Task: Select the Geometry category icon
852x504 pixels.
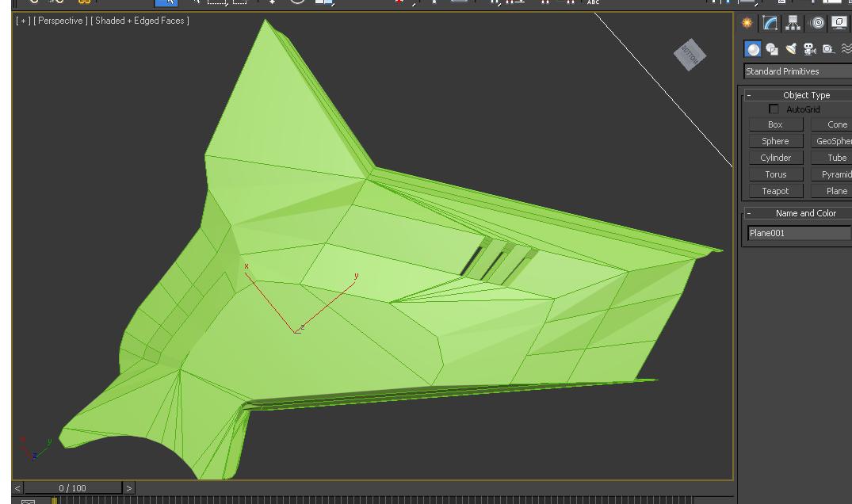Action: click(x=753, y=49)
